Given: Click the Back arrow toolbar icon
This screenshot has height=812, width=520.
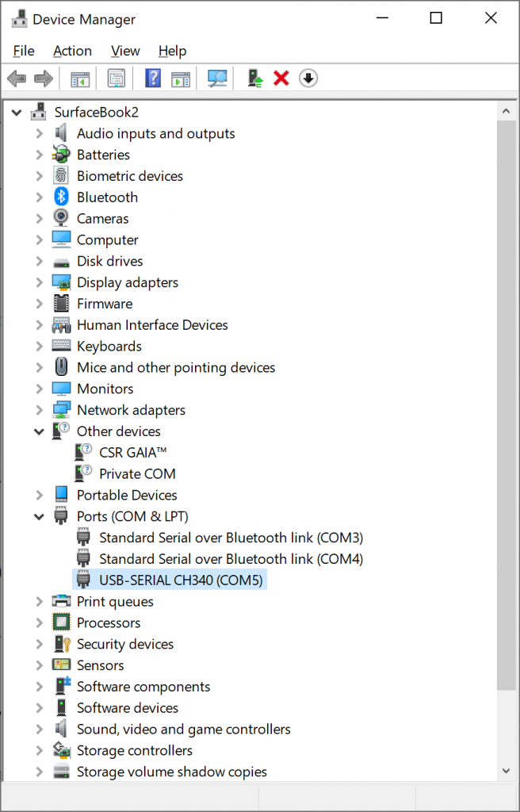Looking at the screenshot, I should [16, 78].
